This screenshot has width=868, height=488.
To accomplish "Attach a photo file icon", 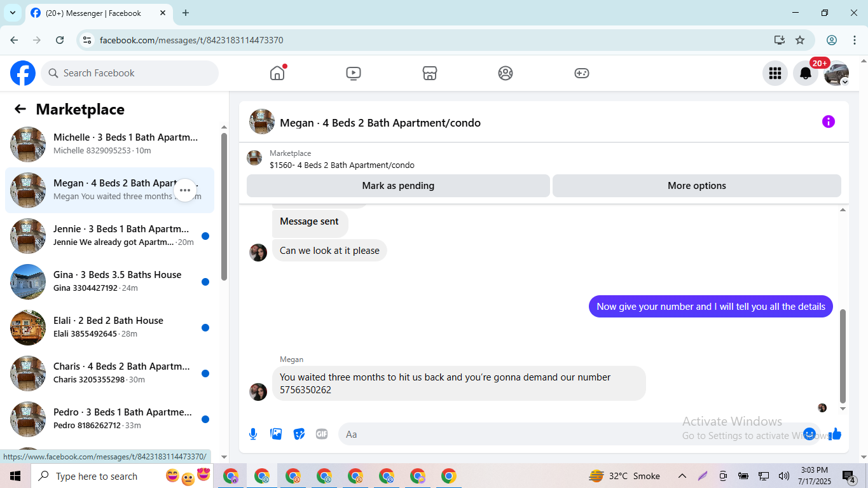I will click(276, 434).
